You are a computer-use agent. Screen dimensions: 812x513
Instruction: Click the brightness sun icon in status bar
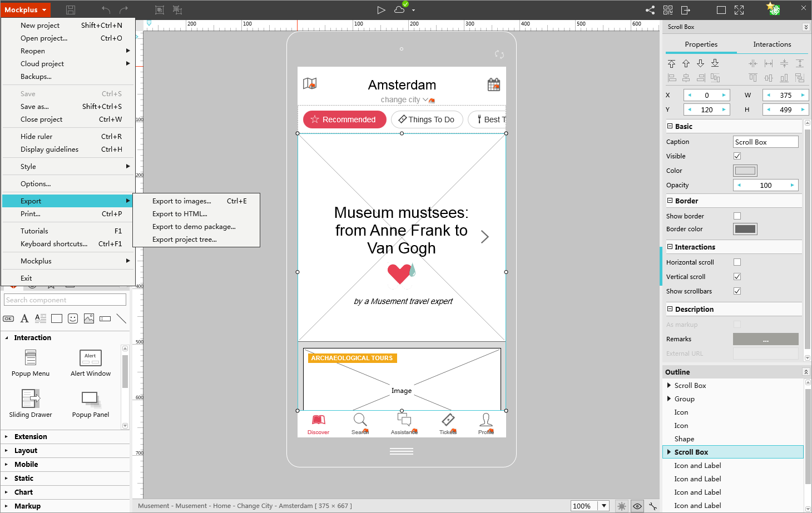point(622,506)
